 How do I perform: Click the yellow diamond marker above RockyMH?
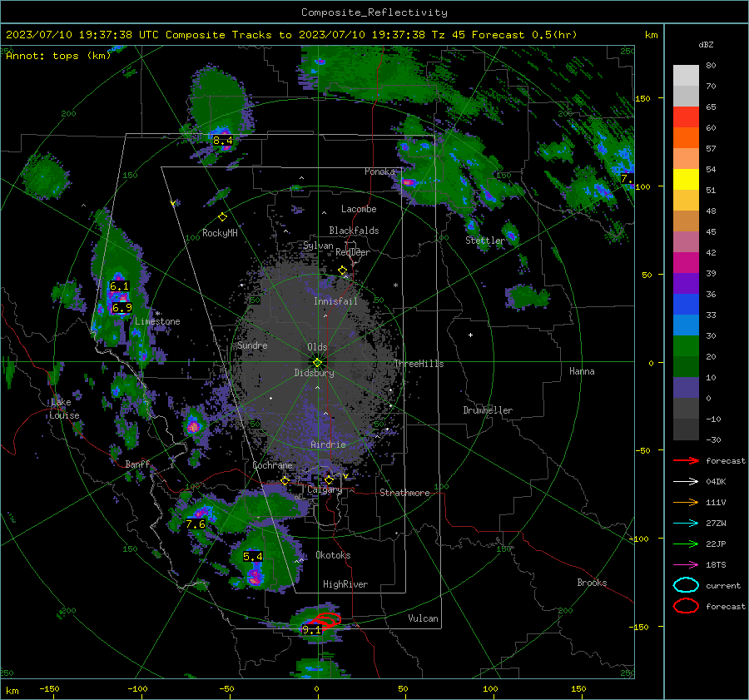(222, 217)
